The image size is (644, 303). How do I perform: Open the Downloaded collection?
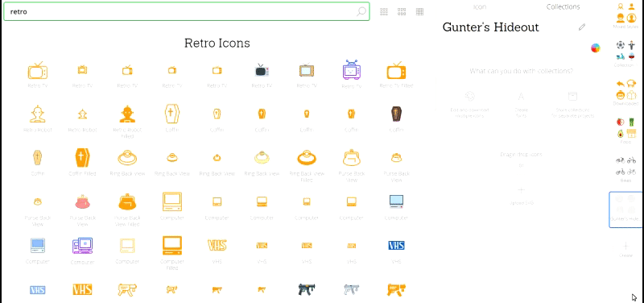point(625,93)
